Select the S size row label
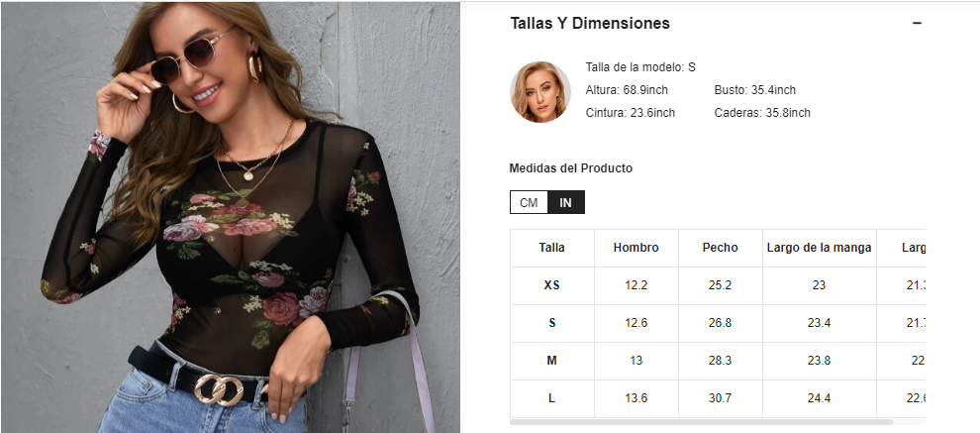The image size is (980, 433). [551, 323]
